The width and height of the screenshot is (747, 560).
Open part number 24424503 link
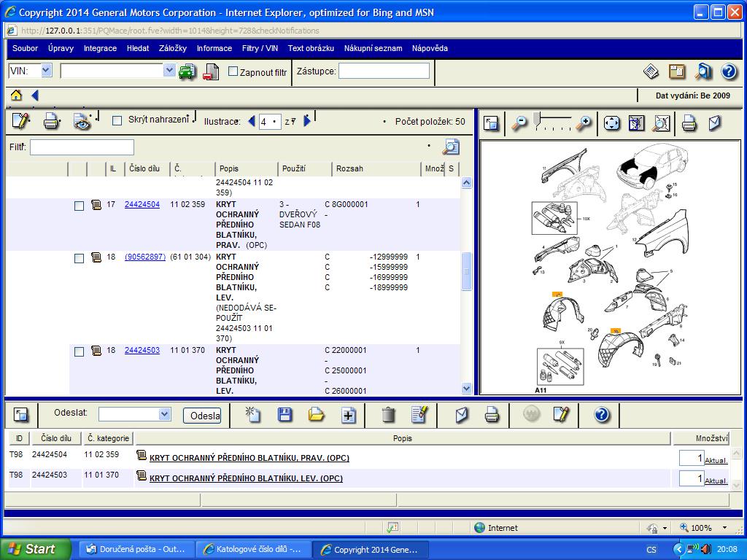coord(142,350)
